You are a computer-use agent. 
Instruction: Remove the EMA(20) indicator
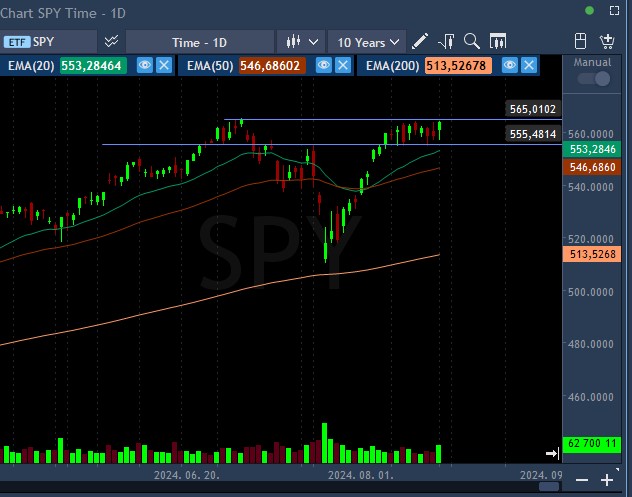click(164, 65)
